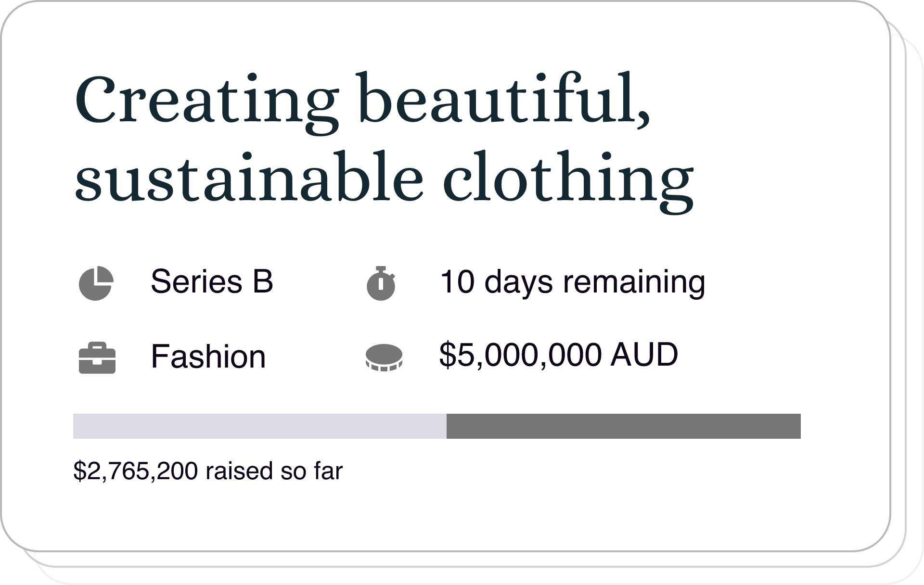This screenshot has height=585, width=924.
Task: Click the "raised so far" caption text
Action: [274, 471]
